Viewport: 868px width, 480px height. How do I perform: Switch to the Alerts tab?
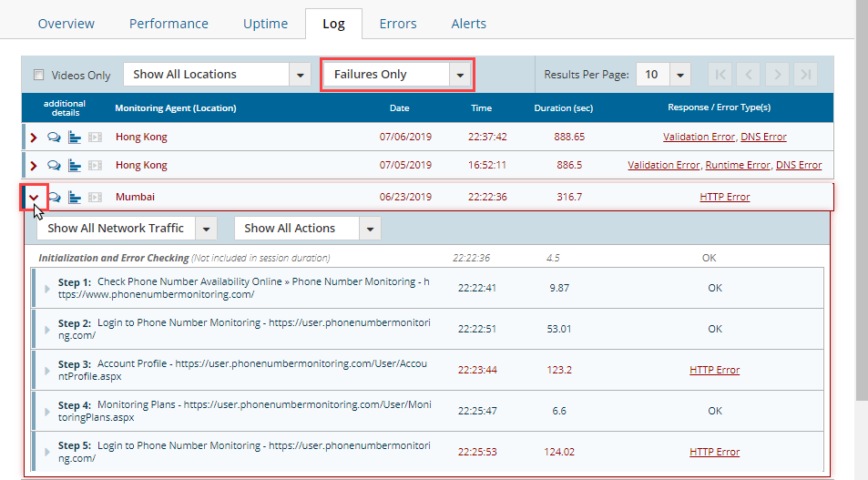[468, 24]
